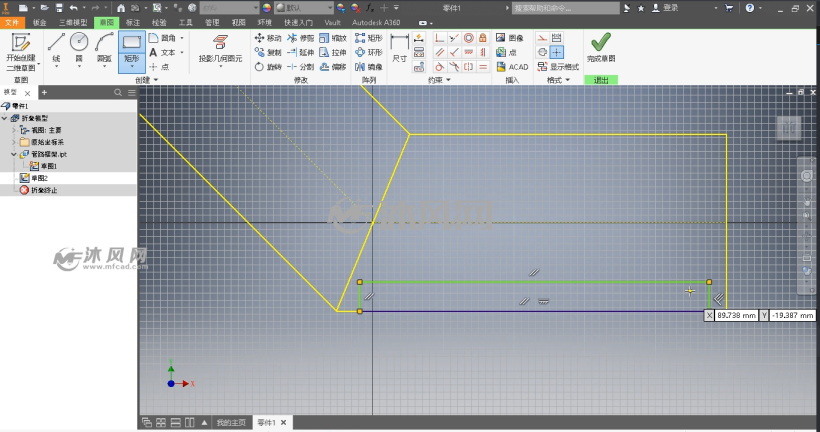Activate the Dimension (尺寸) tool

click(400, 48)
